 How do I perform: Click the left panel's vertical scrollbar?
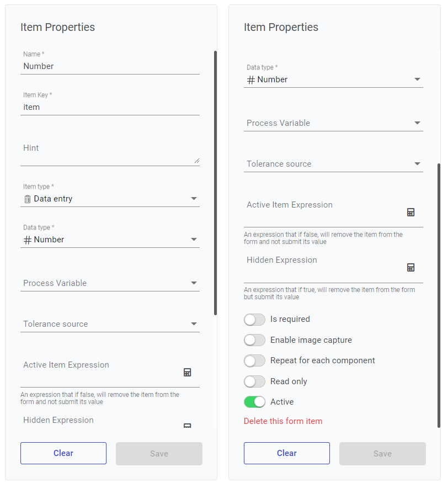[x=215, y=182]
